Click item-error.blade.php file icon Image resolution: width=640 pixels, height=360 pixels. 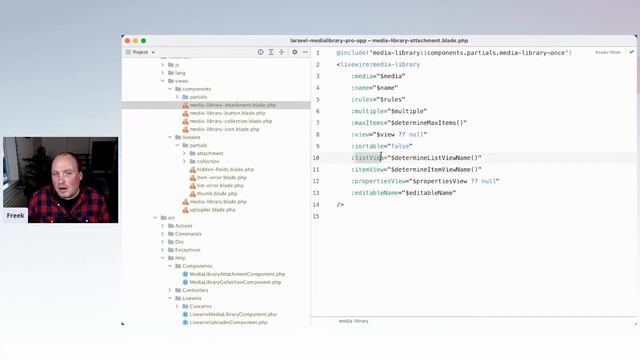click(x=193, y=178)
